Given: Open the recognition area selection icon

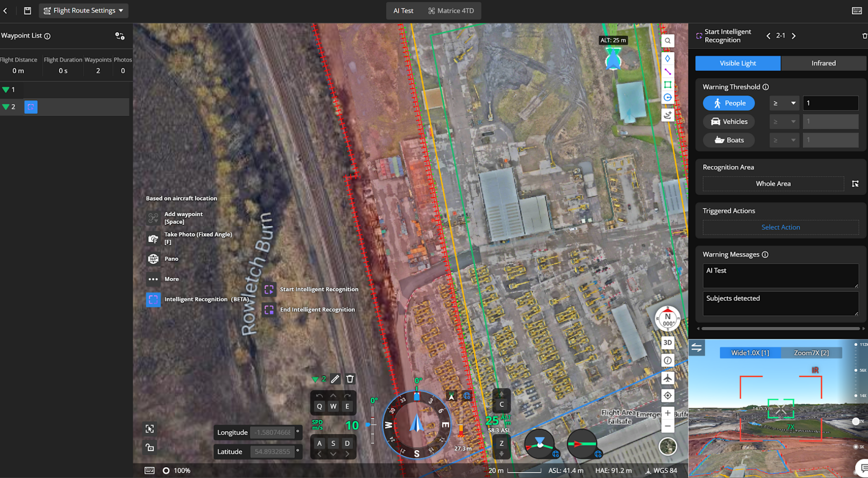Looking at the screenshot, I should (x=855, y=184).
